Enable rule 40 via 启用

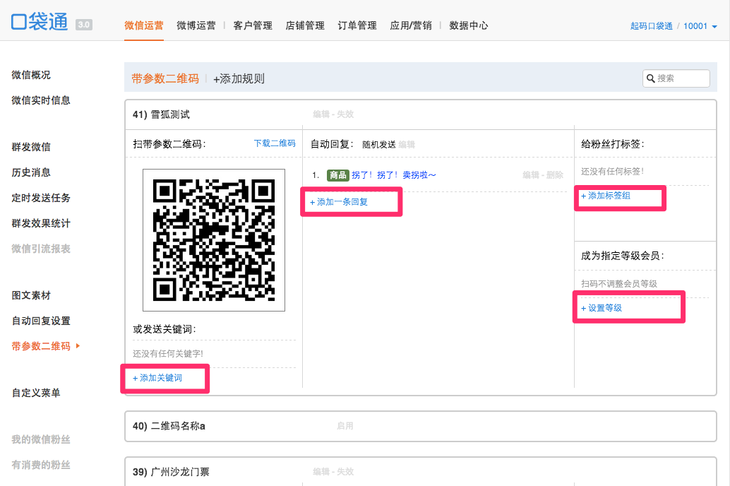[x=345, y=425]
